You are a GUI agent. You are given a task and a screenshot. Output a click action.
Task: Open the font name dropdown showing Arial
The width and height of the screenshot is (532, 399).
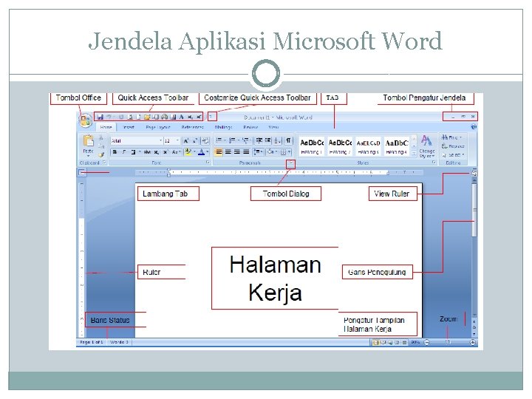coord(161,140)
